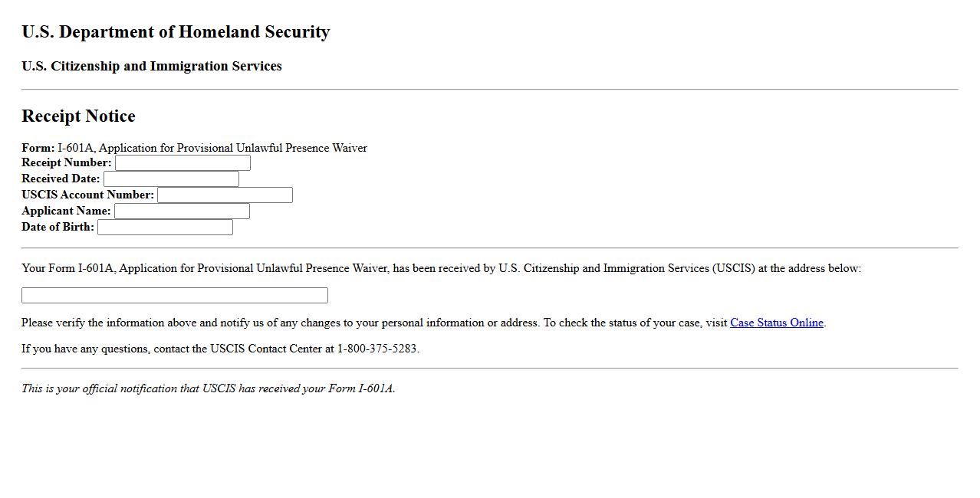Focus the Date of Birth input
The height and width of the screenshot is (498, 980).
[x=165, y=228]
